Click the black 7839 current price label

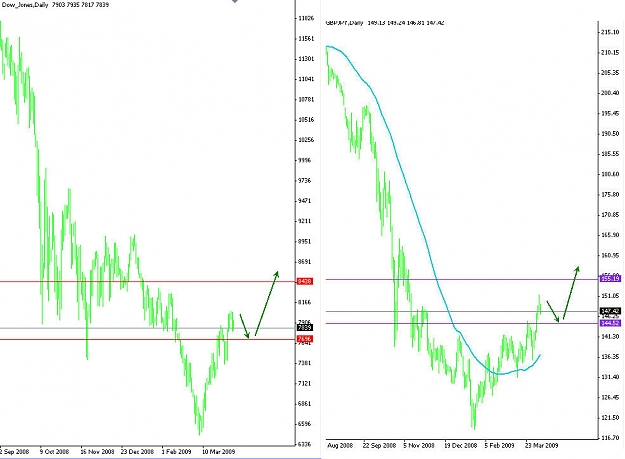click(x=305, y=328)
